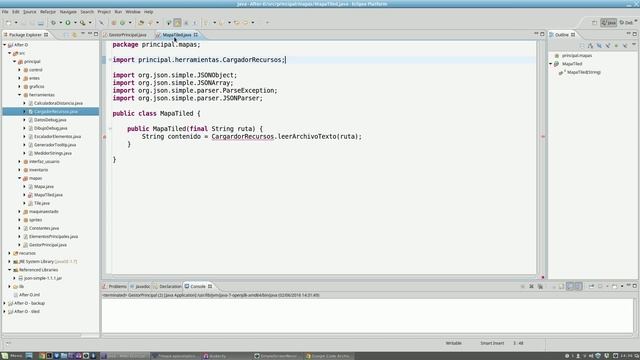The height and width of the screenshot is (360, 640).
Task: Toggle Link with Editor in Package Explorer
Action: (74, 35)
